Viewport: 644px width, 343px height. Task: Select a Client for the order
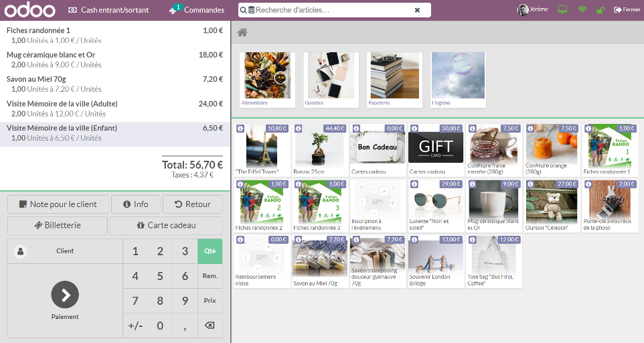pyautogui.click(x=65, y=251)
